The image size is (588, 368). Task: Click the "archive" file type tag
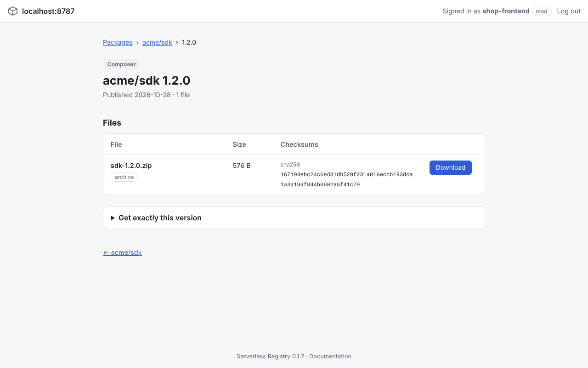124,177
